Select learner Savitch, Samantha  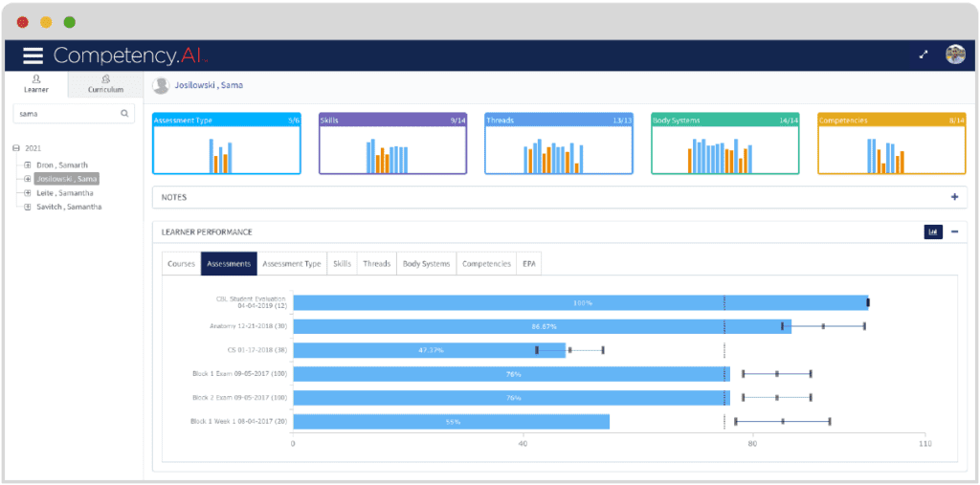pos(69,207)
